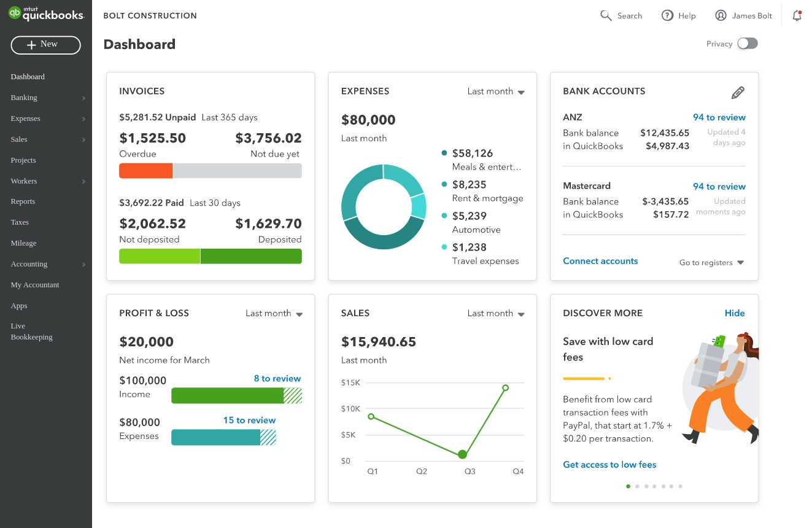Viewport: 812px width, 528px height.
Task: Click the James Bolt profile icon
Action: (x=721, y=16)
